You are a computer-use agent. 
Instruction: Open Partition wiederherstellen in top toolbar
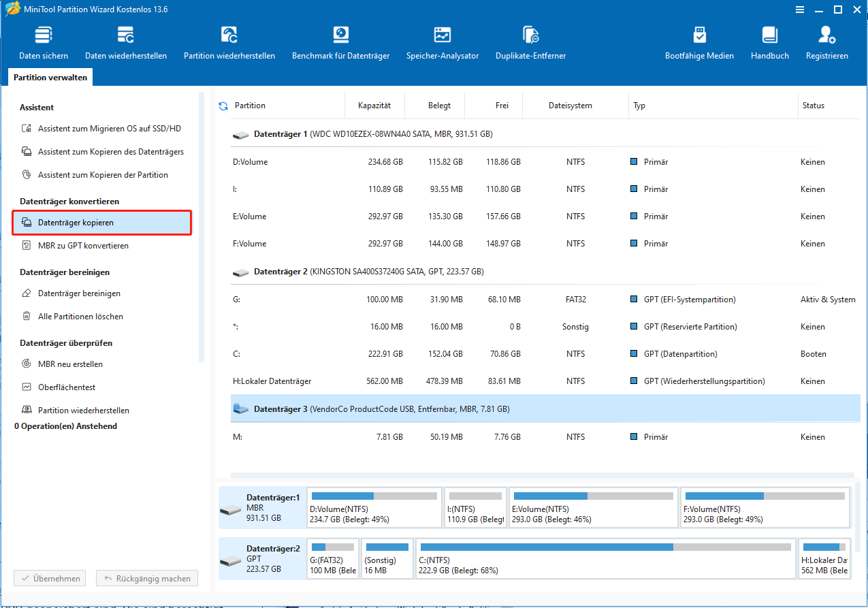229,42
